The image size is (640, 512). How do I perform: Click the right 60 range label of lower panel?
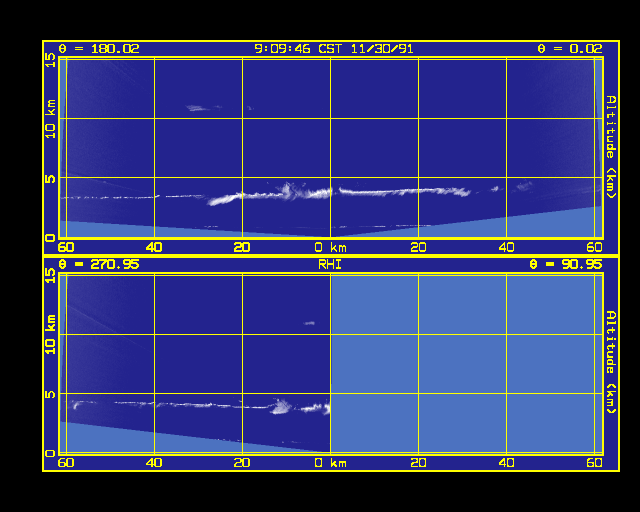595,463
